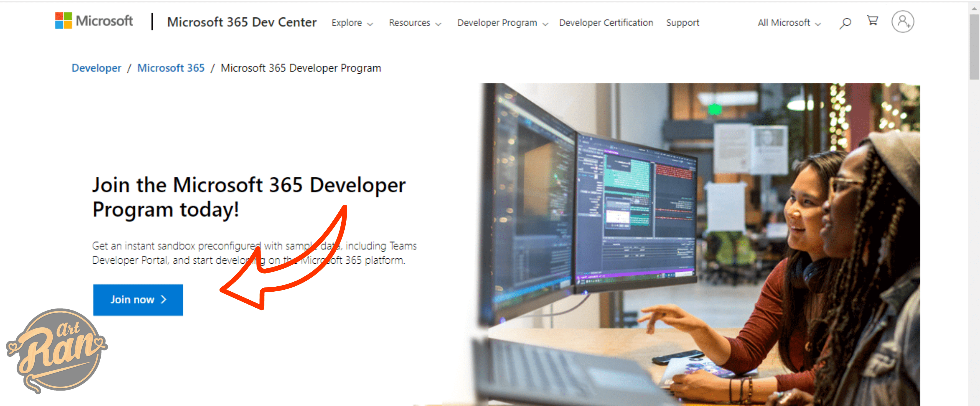The width and height of the screenshot is (980, 406).
Task: Follow the Developer breadcrumb link
Action: [x=96, y=68]
